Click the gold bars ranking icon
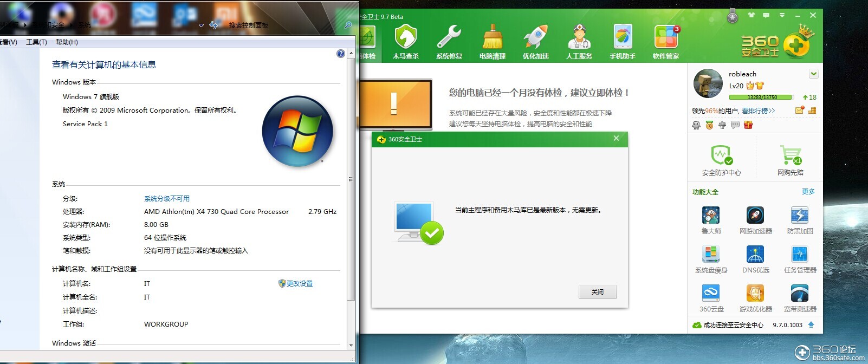 pos(812,110)
